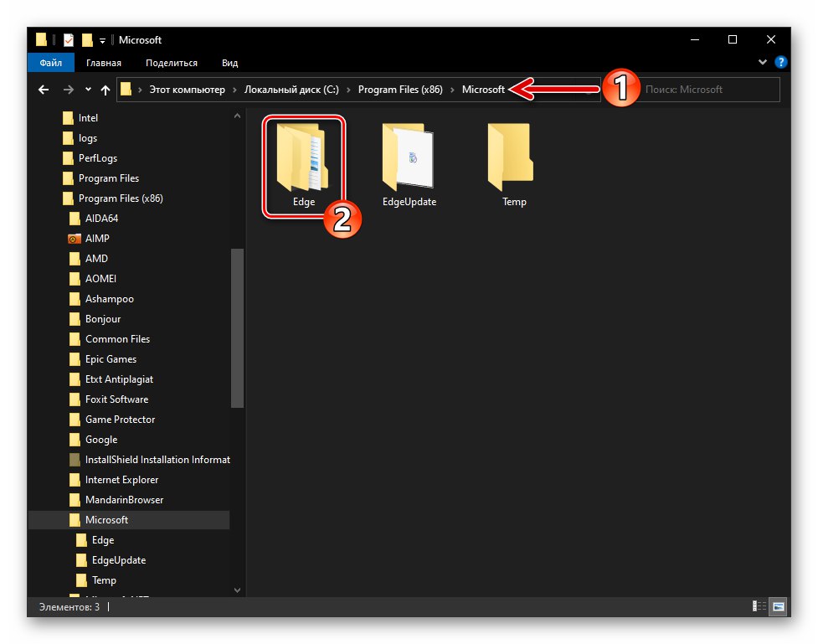Image resolution: width=818 pixels, height=644 pixels.
Task: Select Etxt Antiplagiat folder in tree
Action: (x=111, y=379)
